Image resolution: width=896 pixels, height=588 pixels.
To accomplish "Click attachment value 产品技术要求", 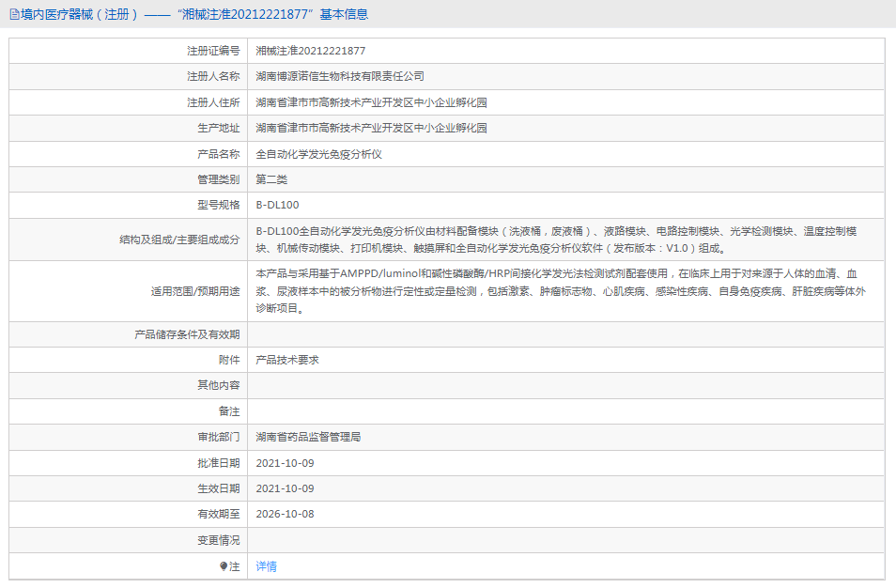I will (x=286, y=360).
